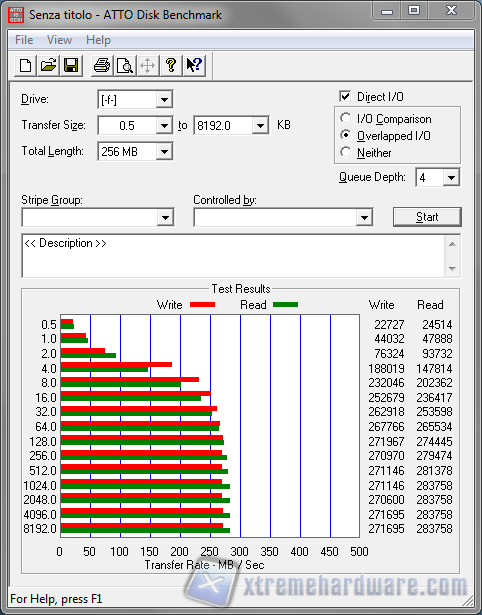Screen dimensions: 482x615
Task: Expand the Drive dropdown list
Action: tap(164, 100)
